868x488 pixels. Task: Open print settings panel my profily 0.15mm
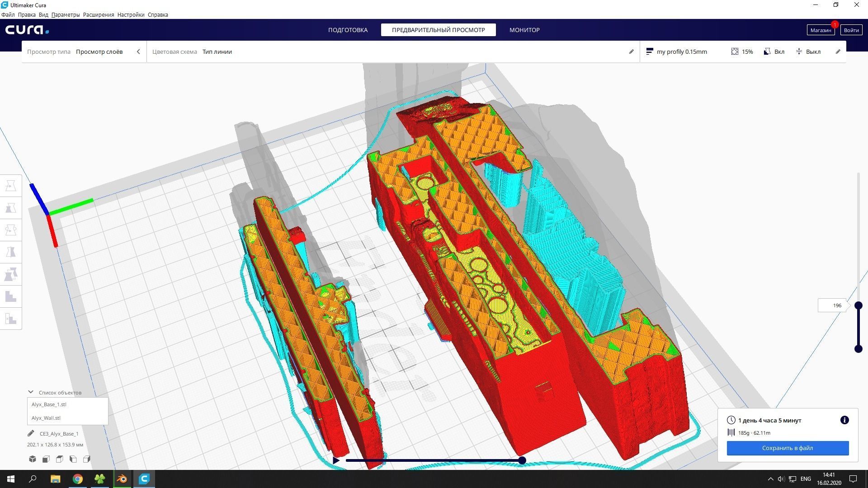pyautogui.click(x=682, y=52)
